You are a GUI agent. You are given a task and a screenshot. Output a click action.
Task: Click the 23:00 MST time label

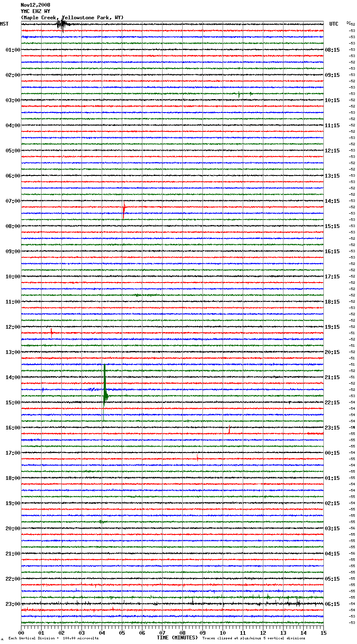[13, 604]
